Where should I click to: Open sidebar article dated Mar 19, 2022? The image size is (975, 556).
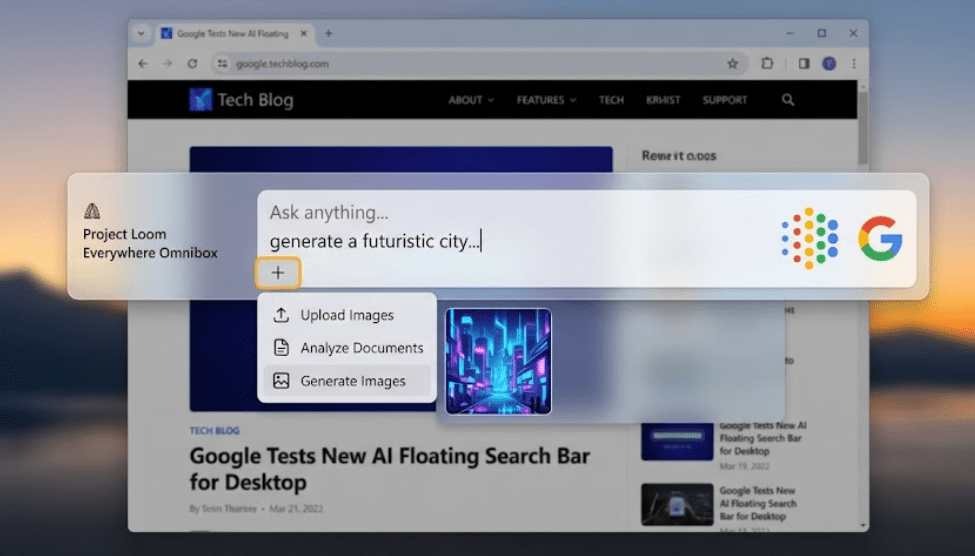coord(763,438)
